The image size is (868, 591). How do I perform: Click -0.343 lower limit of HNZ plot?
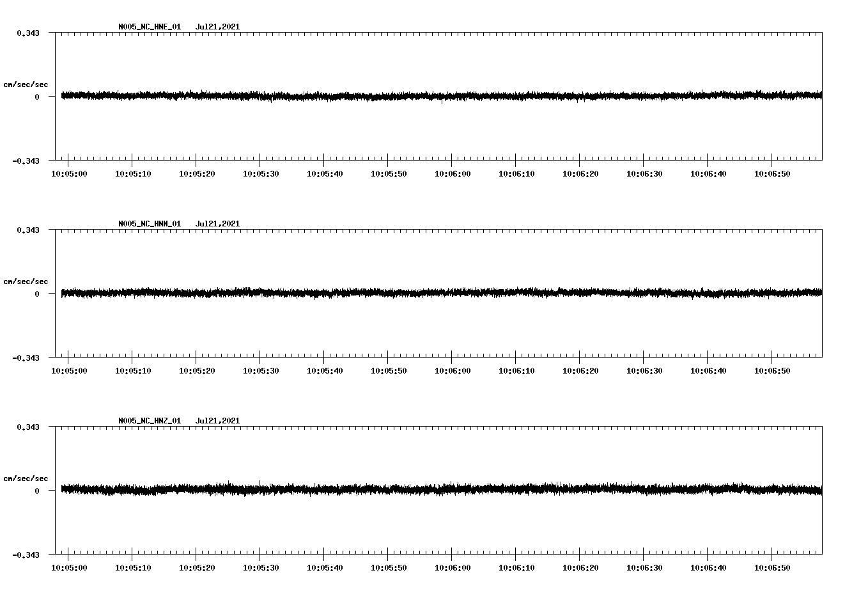[x=26, y=555]
